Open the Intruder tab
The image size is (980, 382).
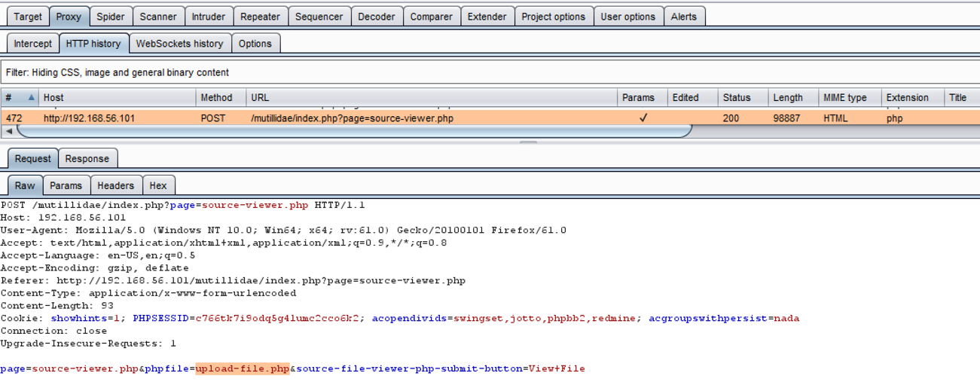pos(208,17)
